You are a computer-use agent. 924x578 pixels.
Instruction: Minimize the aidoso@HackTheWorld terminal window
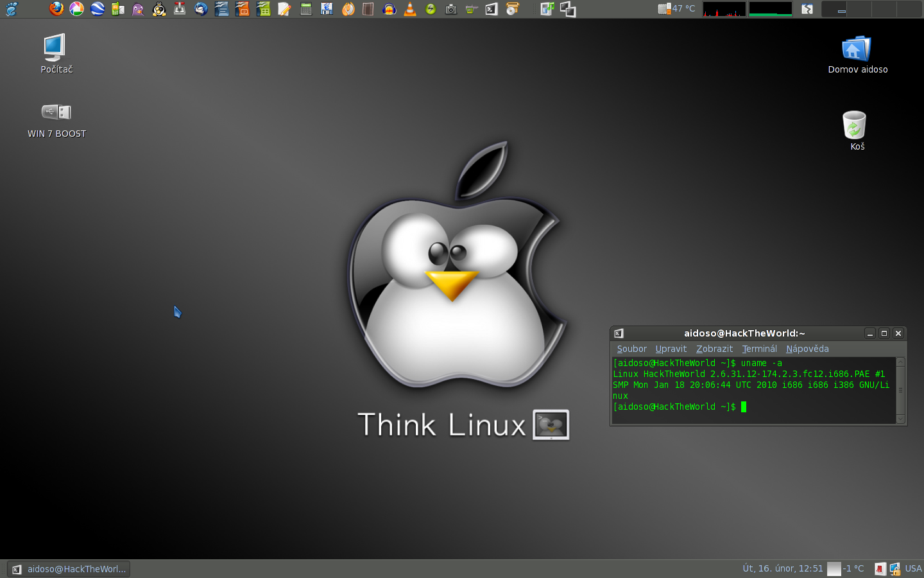tap(870, 333)
